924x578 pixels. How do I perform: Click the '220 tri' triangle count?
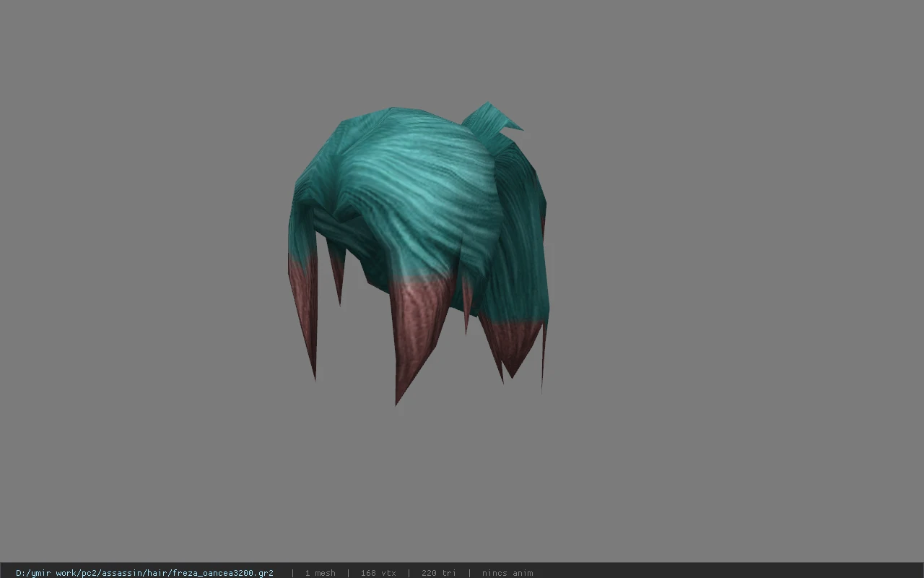(438, 573)
